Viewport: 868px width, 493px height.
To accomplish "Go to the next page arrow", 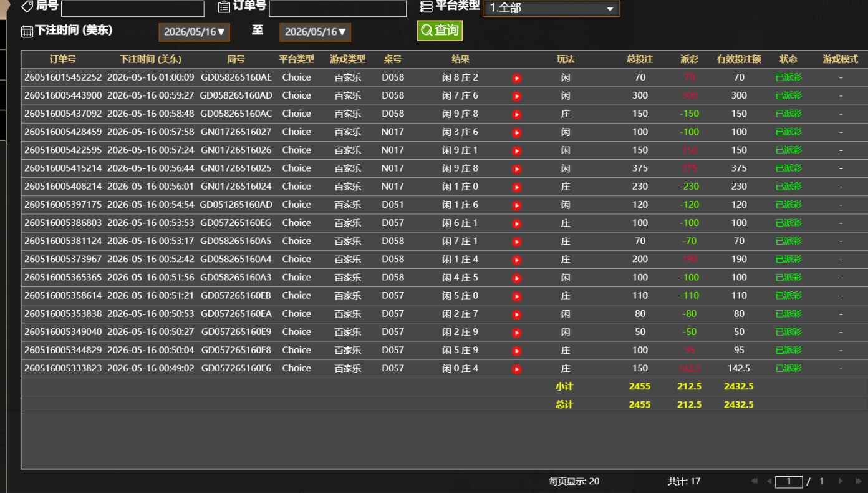I will pyautogui.click(x=841, y=481).
